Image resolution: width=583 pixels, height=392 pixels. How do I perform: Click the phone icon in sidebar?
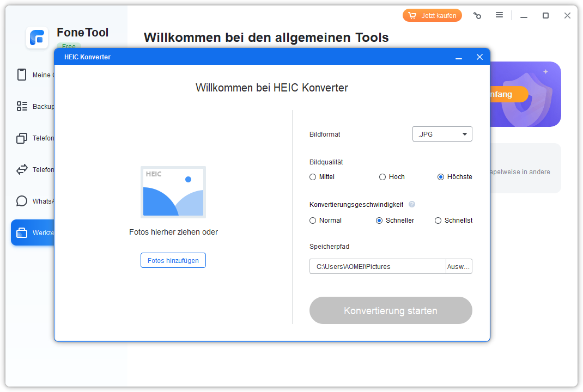[22, 75]
